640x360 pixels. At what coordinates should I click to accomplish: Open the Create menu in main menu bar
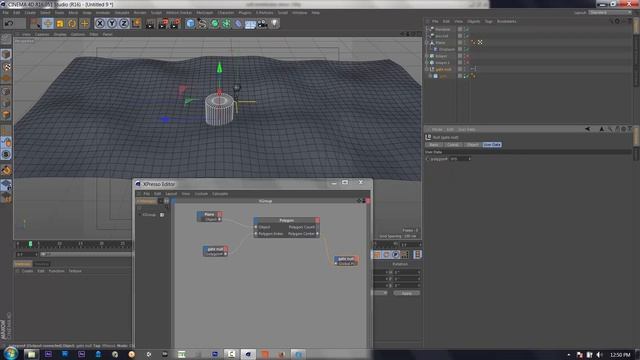[30, 13]
